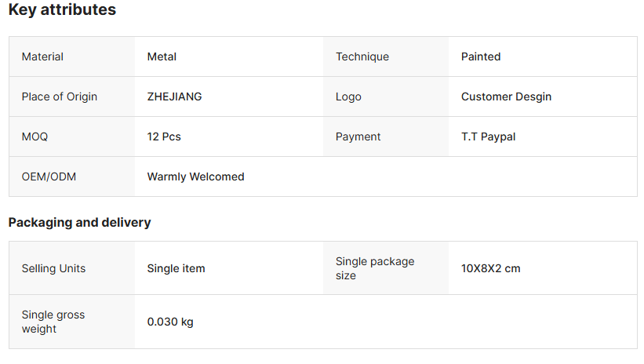Screen dimensions: 644x364
Task: Select the MOQ label cell
Action: 35,136
